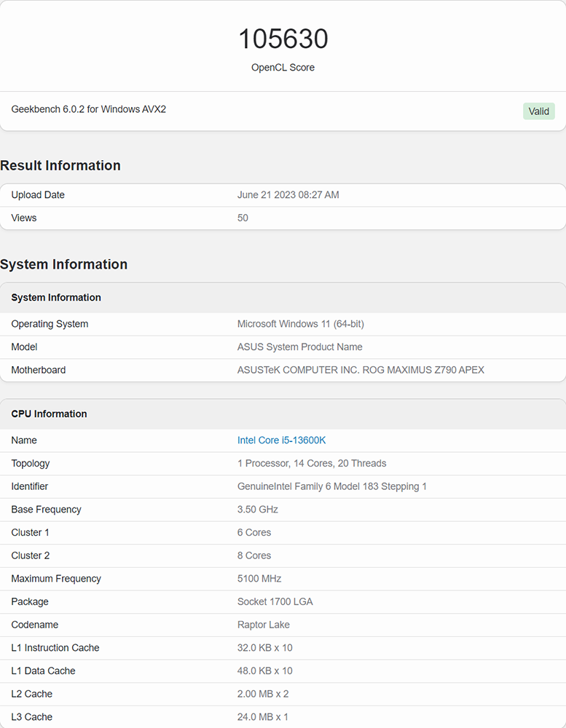Click the June 21 2023 upload date

tap(288, 195)
